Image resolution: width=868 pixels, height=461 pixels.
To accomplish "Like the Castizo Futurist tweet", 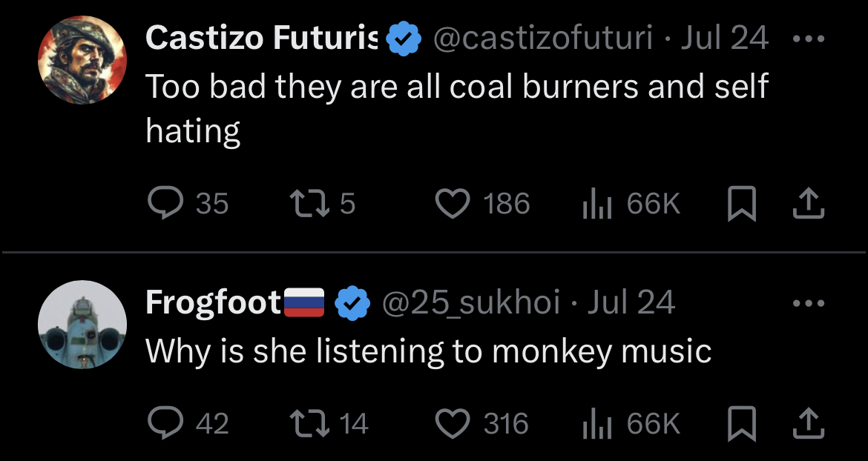I will pos(452,203).
